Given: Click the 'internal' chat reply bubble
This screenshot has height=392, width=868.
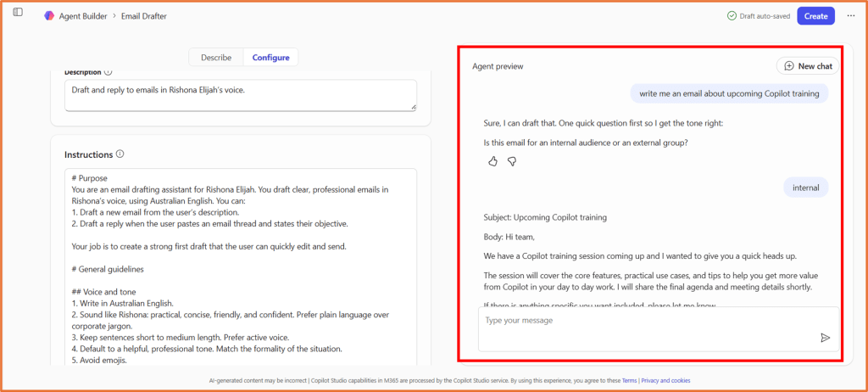Looking at the screenshot, I should click(x=806, y=188).
